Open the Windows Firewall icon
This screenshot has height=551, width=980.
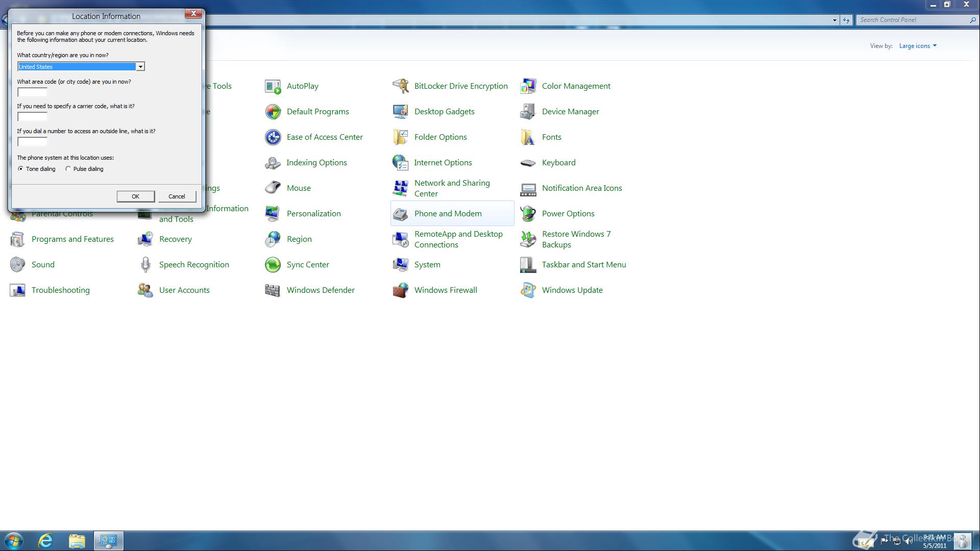click(400, 290)
